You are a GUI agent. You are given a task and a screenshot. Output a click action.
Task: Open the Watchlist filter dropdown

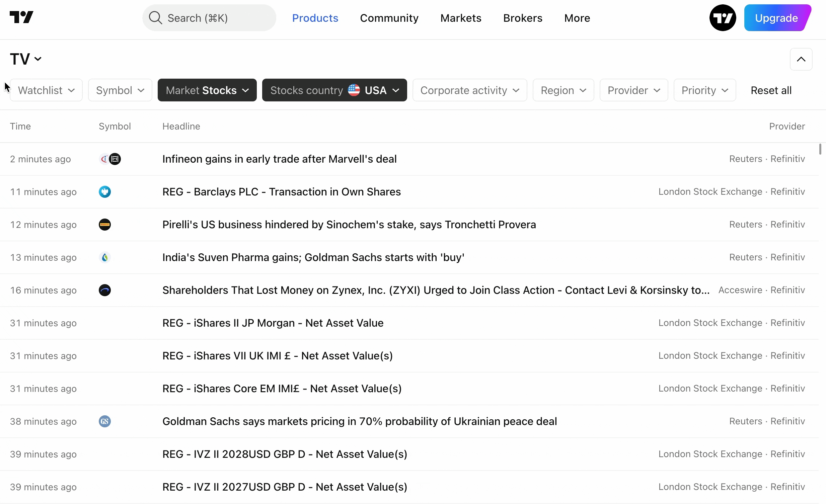(46, 90)
